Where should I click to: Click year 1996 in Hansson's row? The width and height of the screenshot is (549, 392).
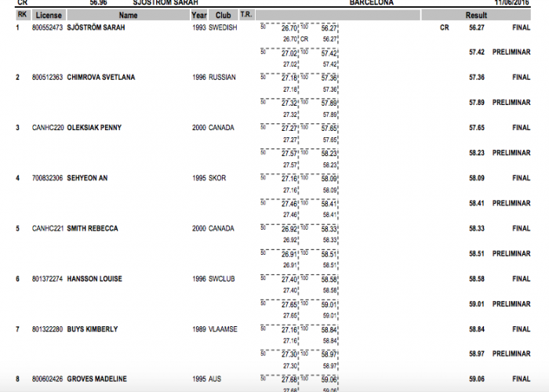(x=199, y=278)
